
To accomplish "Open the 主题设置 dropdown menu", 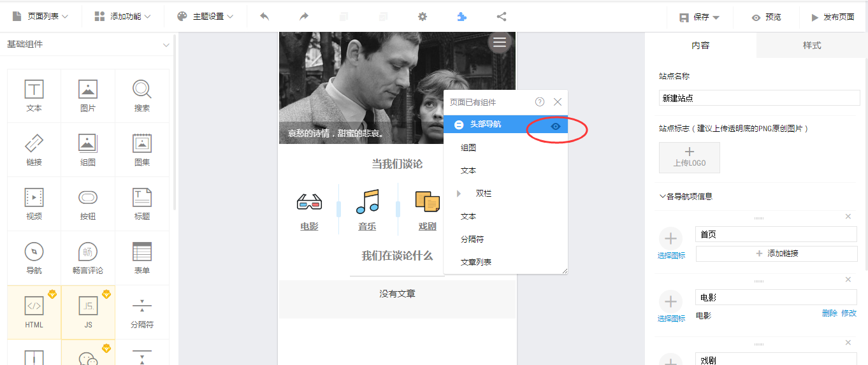I will [x=205, y=17].
